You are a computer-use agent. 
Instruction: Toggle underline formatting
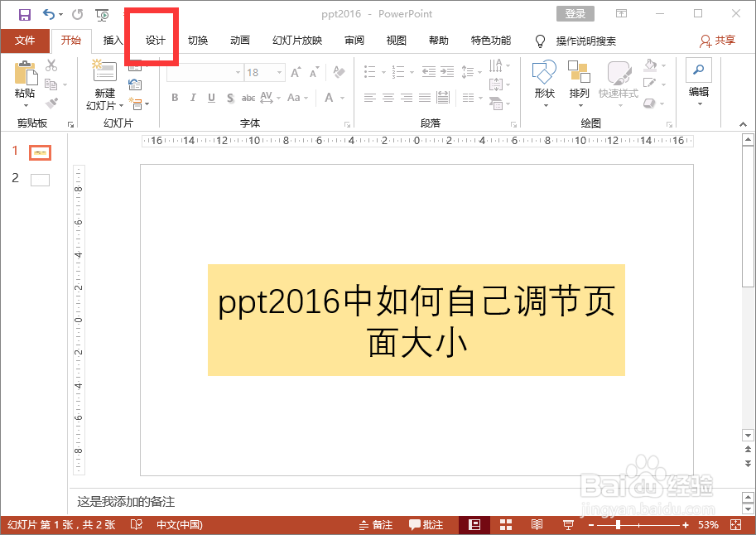[211, 98]
